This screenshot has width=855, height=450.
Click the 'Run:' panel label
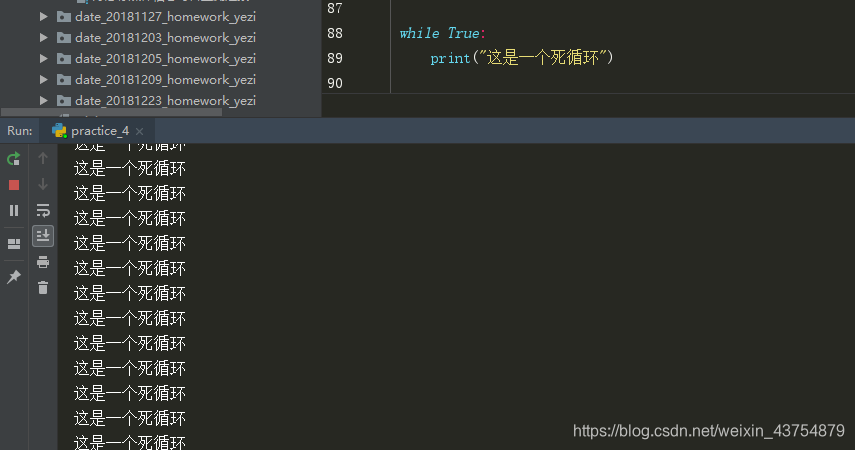click(x=20, y=131)
